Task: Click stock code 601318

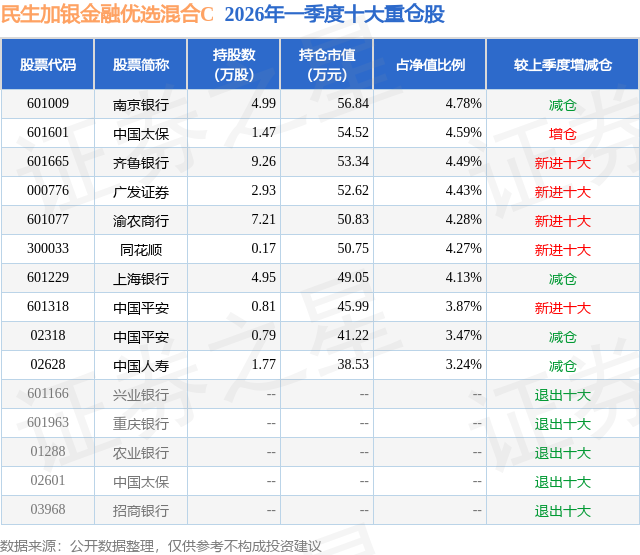Action: click(x=47, y=307)
